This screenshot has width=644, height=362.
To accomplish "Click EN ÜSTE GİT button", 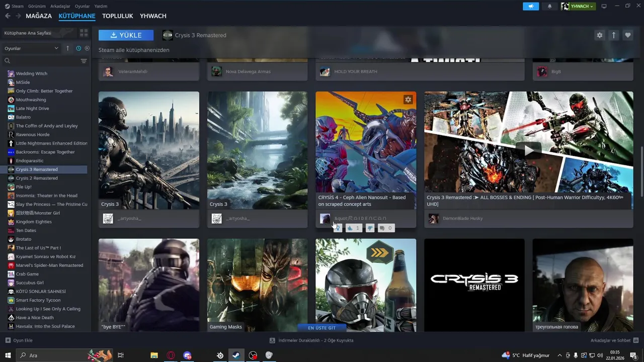I will (x=322, y=328).
